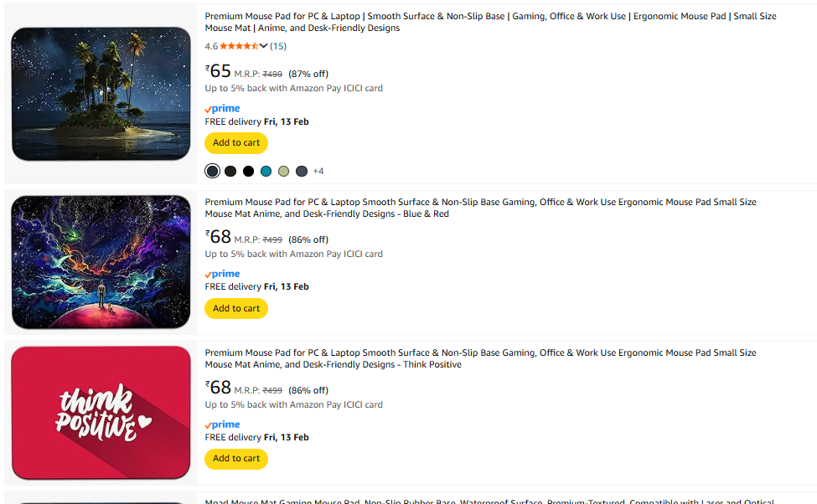The image size is (817, 504).
Task: Click the ₹65 price of the island mouse pad
Action: pyautogui.click(x=219, y=71)
